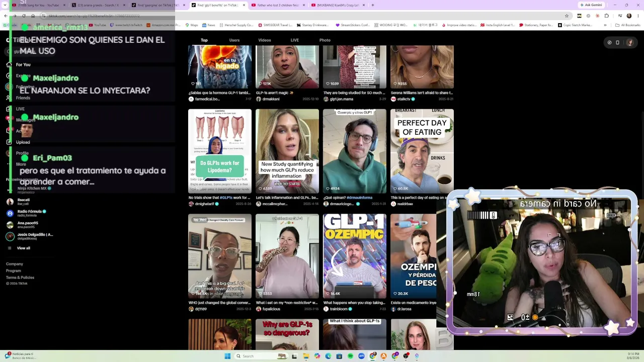
Task: Switch to the LIVE search tab
Action: (x=295, y=40)
